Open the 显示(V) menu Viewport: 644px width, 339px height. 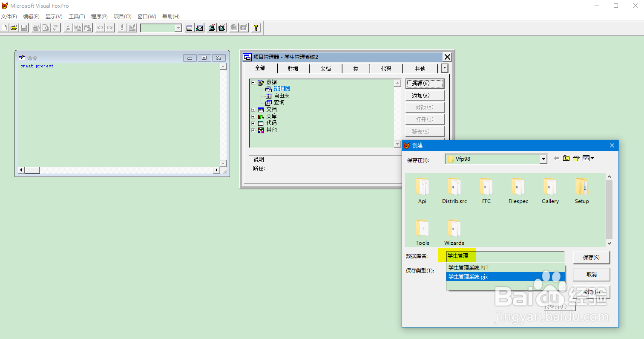54,17
